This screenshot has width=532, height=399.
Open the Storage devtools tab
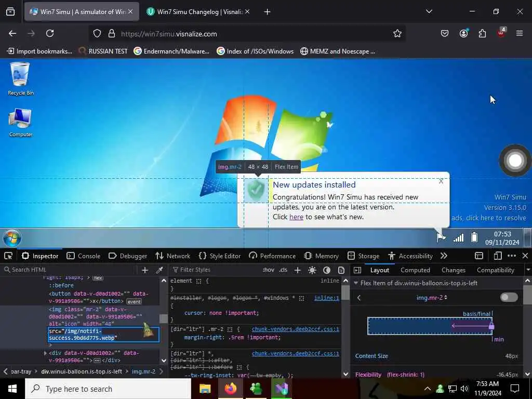pyautogui.click(x=364, y=256)
